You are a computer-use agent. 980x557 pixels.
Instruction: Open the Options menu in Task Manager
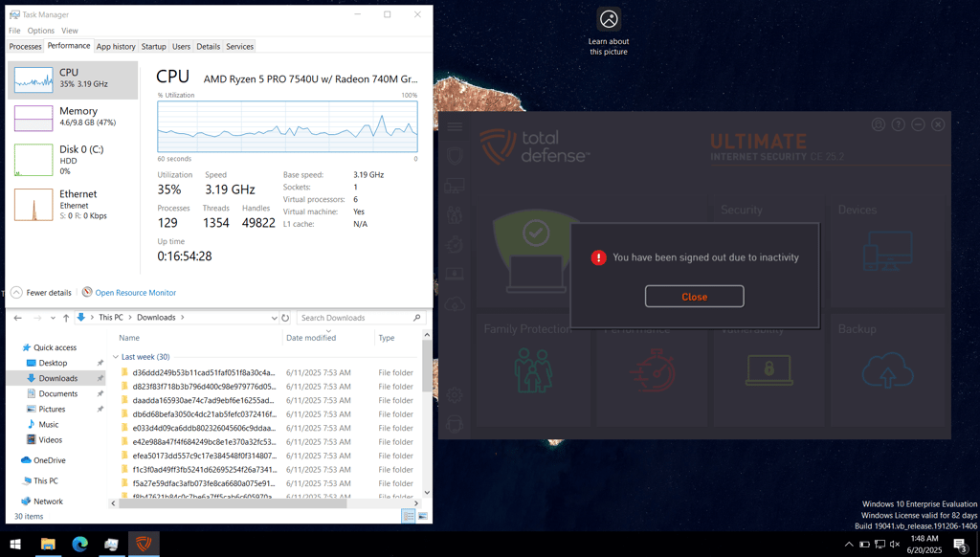(x=40, y=31)
